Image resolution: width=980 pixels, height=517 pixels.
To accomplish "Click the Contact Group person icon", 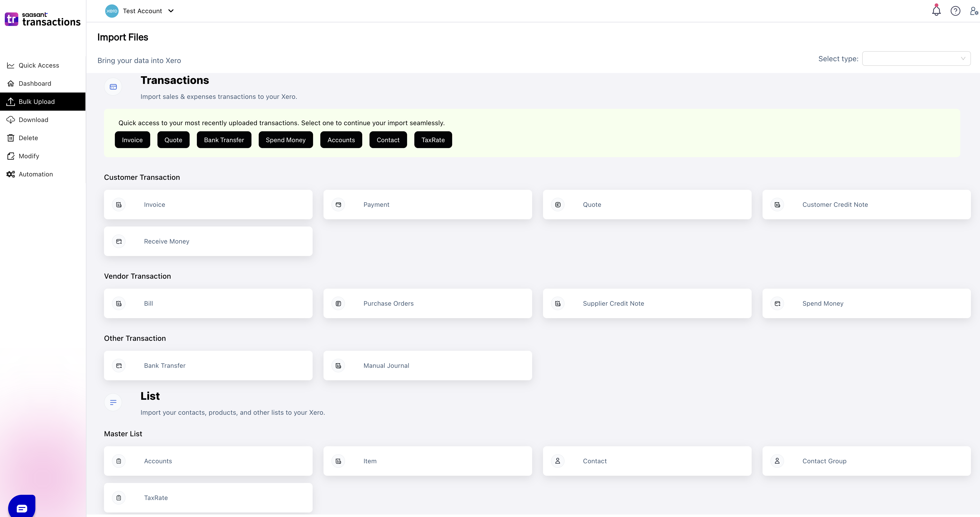I will tap(777, 461).
